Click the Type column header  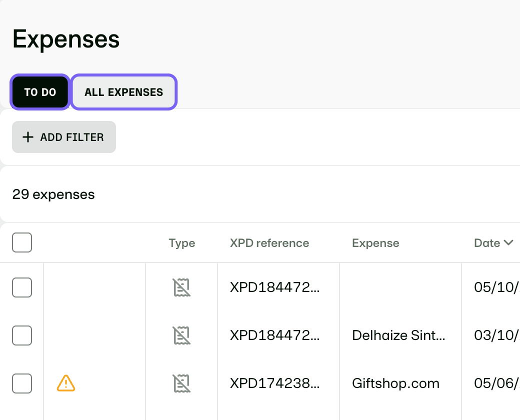pyautogui.click(x=181, y=243)
